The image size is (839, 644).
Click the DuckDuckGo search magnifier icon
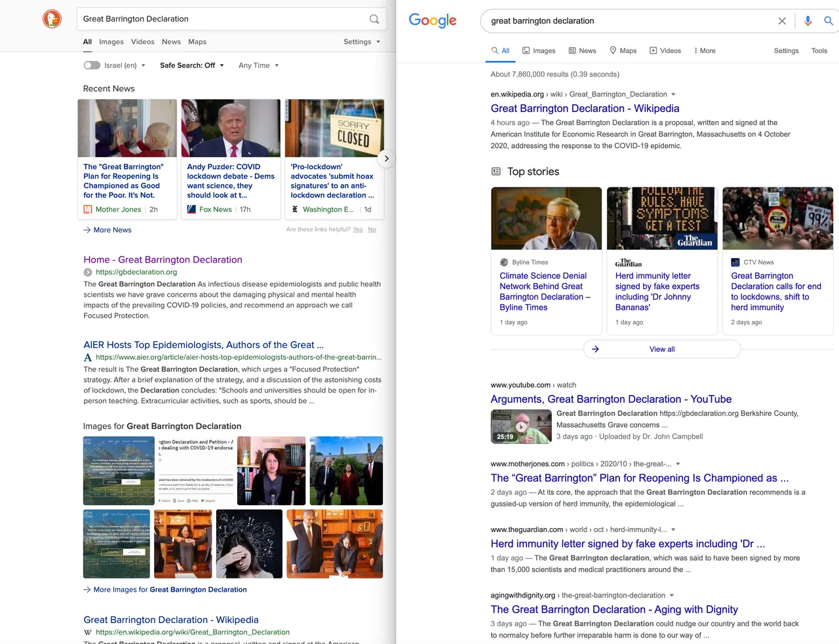[x=374, y=19]
